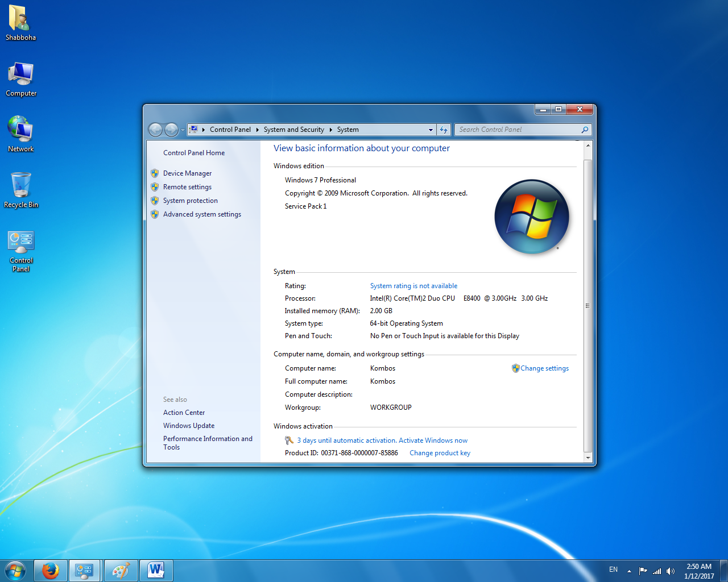Click the processor value Intel(R) Core(TM)2 Duo
This screenshot has width=728, height=582.
412,298
